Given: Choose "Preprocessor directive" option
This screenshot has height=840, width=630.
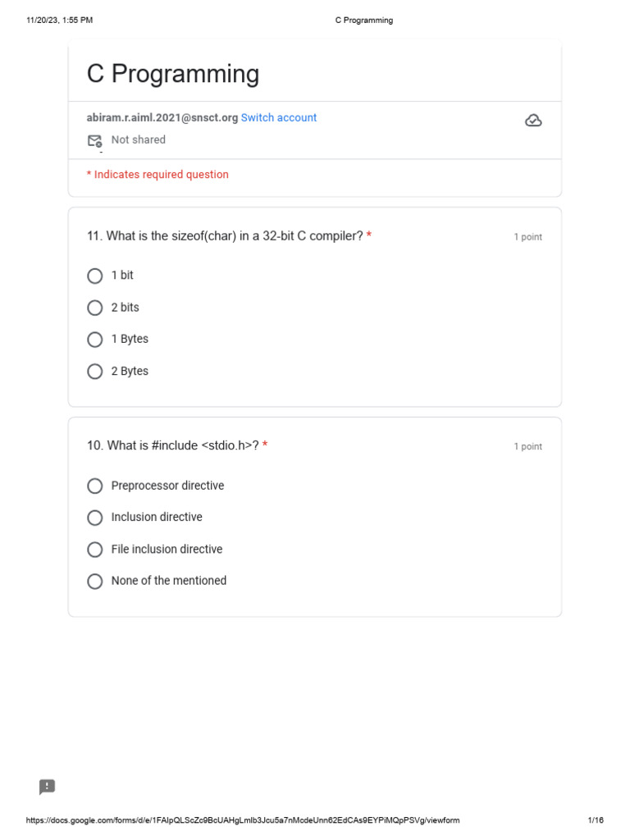Looking at the screenshot, I should [x=95, y=486].
